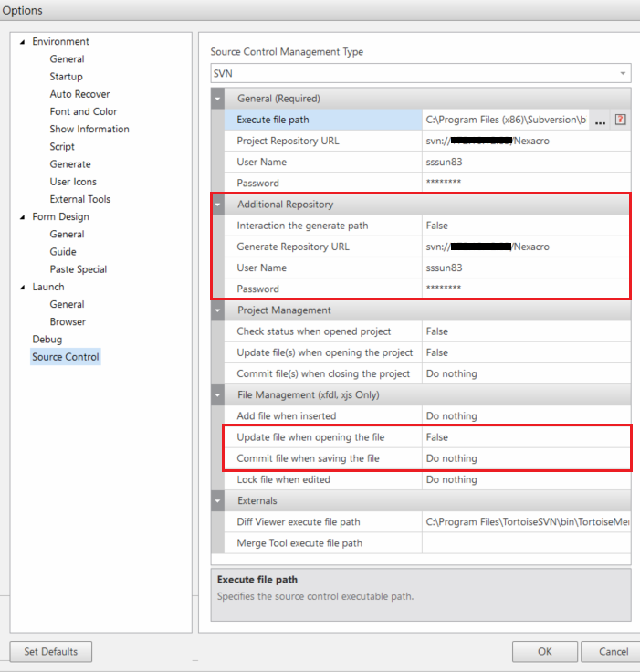The height and width of the screenshot is (672, 640).
Task: Open the Source Control Management Type dropdown
Action: tap(624, 73)
